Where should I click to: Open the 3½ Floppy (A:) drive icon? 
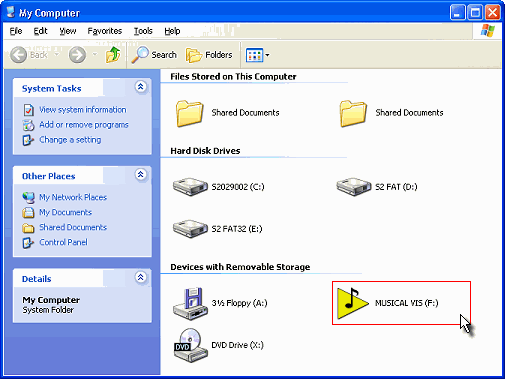pos(190,304)
